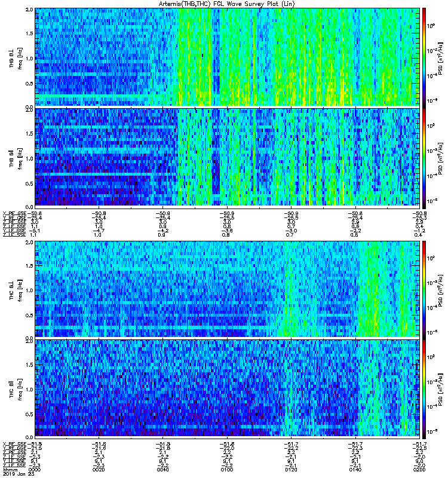Click the 'THB B∥ freq [Hz]' axis label
The image size is (448, 478).
coord(16,158)
